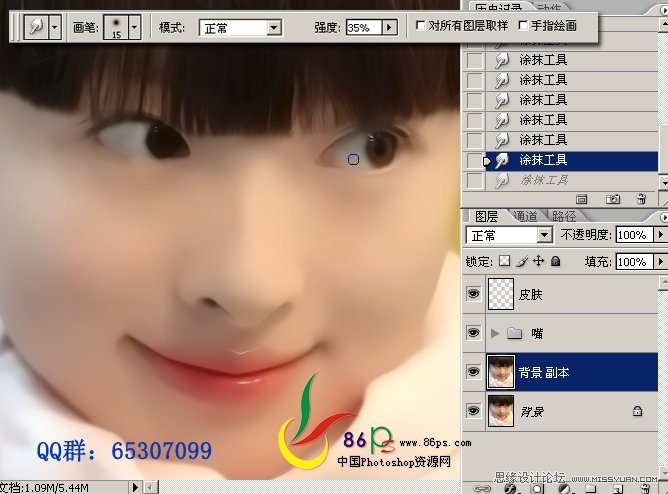Click Layers panel scroll-up arrow

[x=663, y=282]
